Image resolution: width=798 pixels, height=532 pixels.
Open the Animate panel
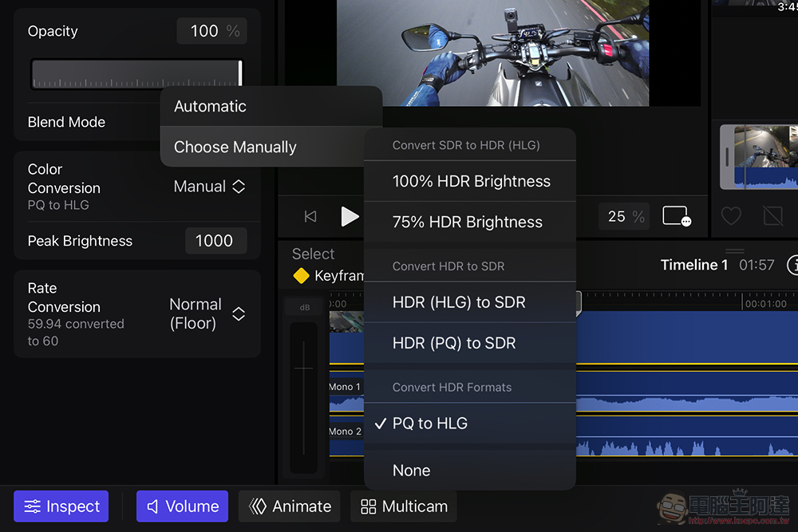click(x=290, y=506)
